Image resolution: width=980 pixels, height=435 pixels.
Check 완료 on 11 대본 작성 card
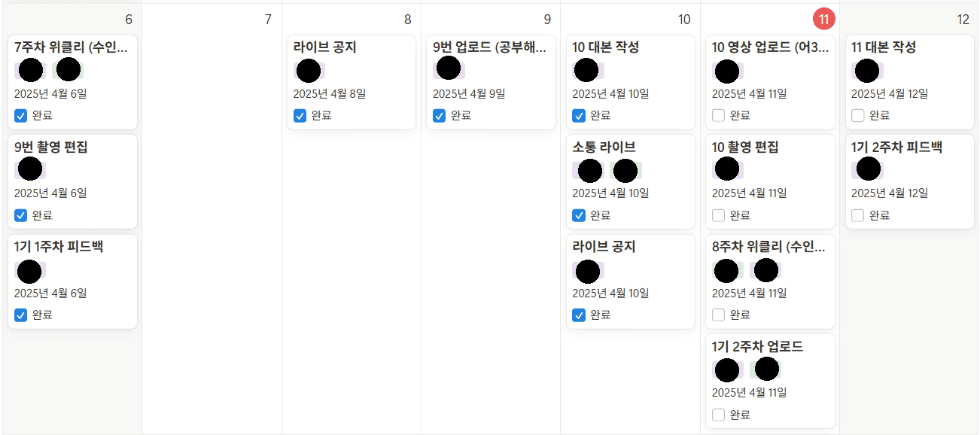[x=858, y=115]
